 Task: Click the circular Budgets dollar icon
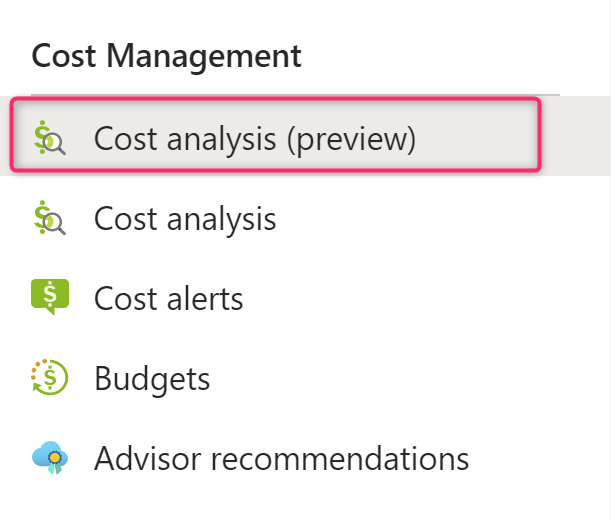(x=49, y=379)
